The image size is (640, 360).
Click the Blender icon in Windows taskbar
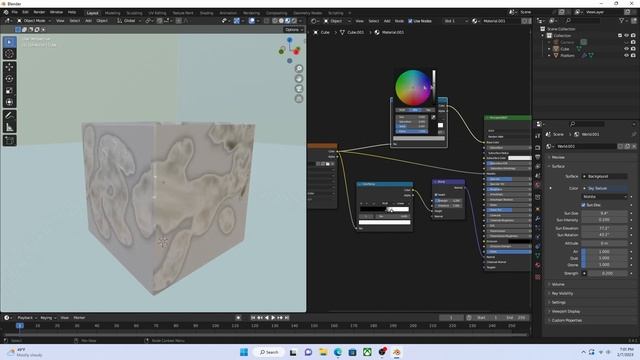397,352
